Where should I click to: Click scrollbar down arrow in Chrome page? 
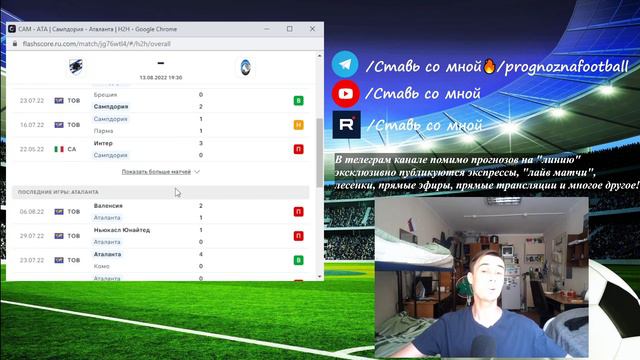click(x=320, y=277)
